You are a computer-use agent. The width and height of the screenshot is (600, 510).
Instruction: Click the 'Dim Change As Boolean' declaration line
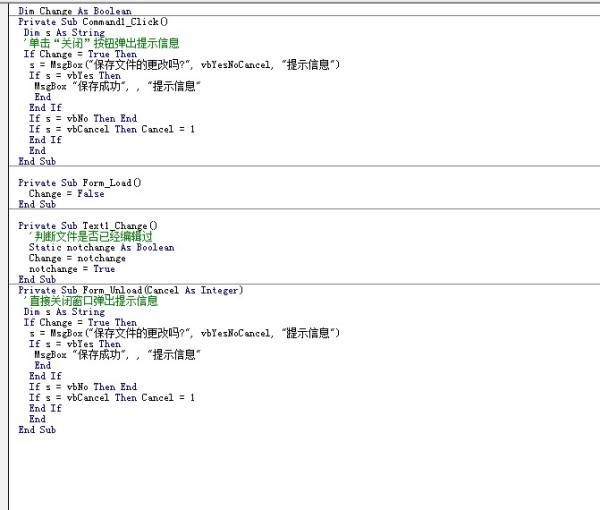click(75, 11)
